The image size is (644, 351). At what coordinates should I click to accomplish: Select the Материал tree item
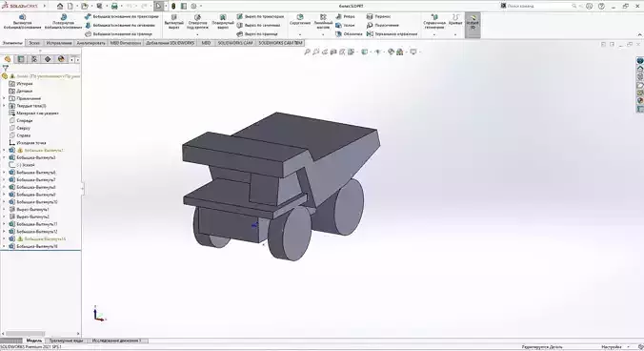[33, 114]
